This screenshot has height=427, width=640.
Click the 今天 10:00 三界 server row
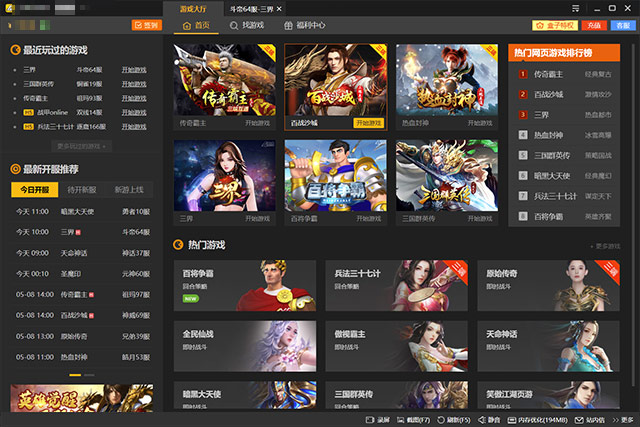(x=83, y=232)
